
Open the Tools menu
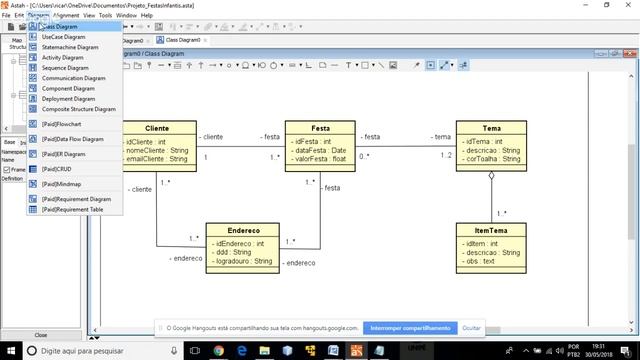pos(105,16)
